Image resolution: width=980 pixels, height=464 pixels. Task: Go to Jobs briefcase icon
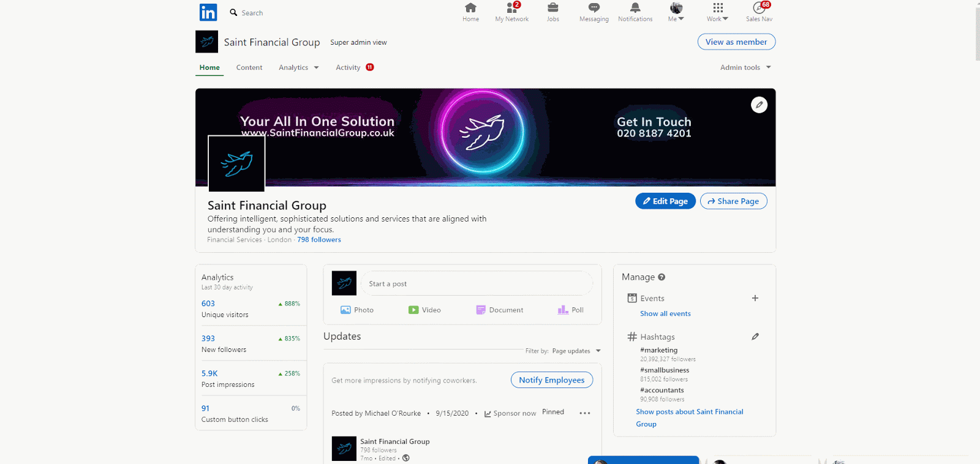coord(553,12)
